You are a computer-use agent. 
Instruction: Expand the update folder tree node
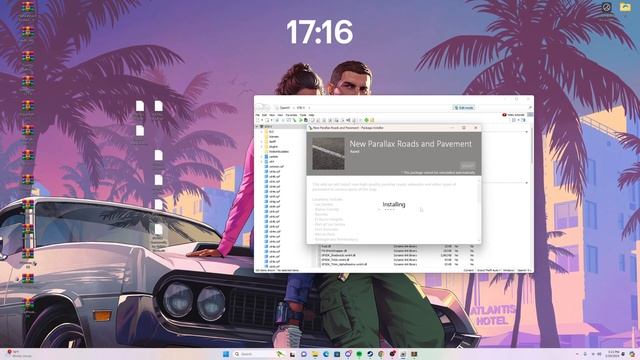(262, 156)
